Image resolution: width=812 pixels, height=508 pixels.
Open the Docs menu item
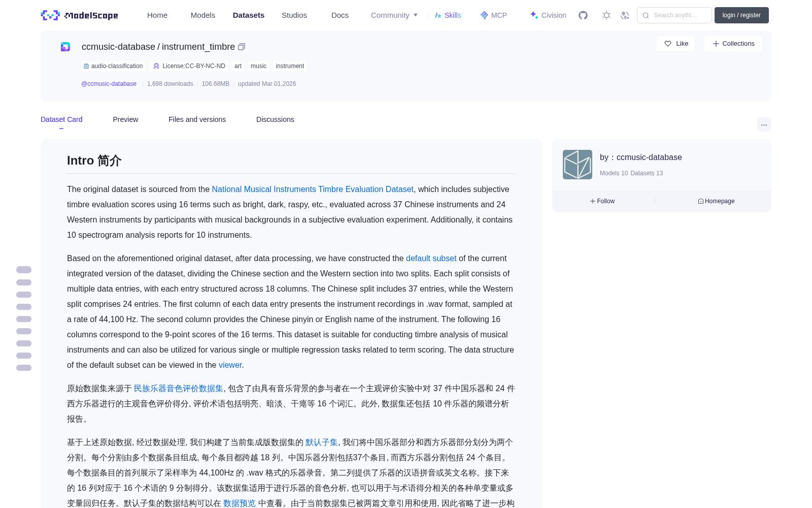[x=340, y=15]
